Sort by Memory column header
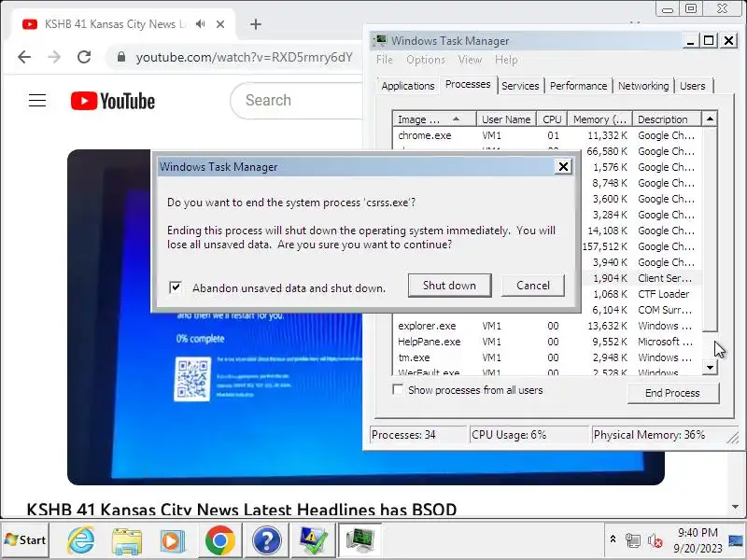 coord(599,119)
